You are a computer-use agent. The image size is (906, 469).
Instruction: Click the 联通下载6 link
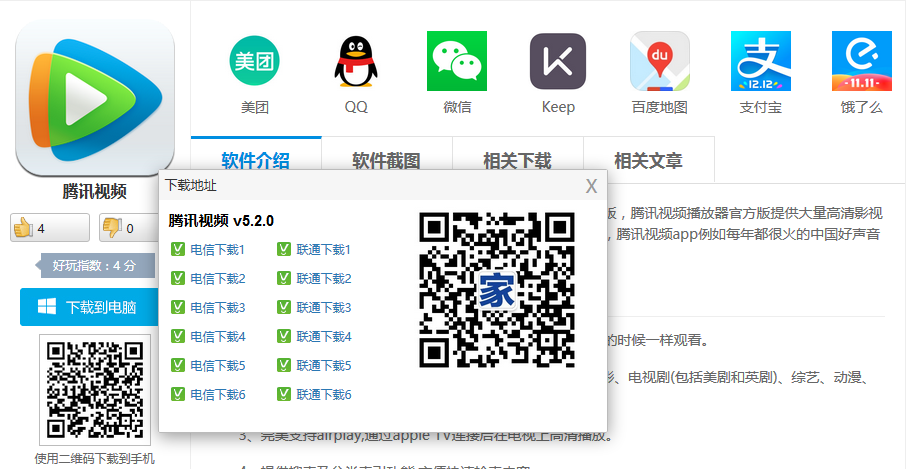coord(324,394)
